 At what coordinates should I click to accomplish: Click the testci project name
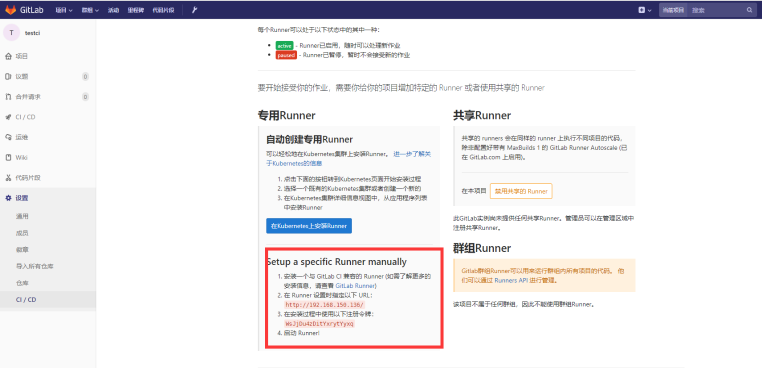pos(32,33)
